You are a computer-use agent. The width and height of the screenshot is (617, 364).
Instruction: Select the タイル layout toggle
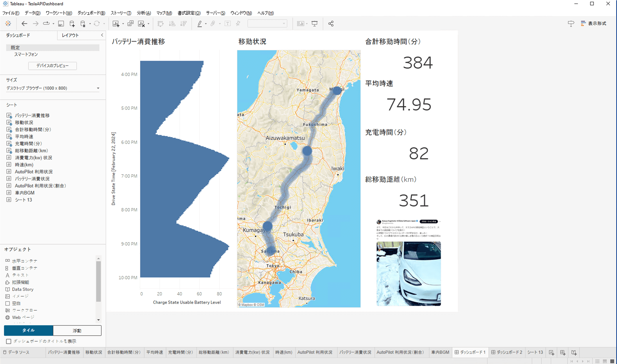tap(28, 330)
